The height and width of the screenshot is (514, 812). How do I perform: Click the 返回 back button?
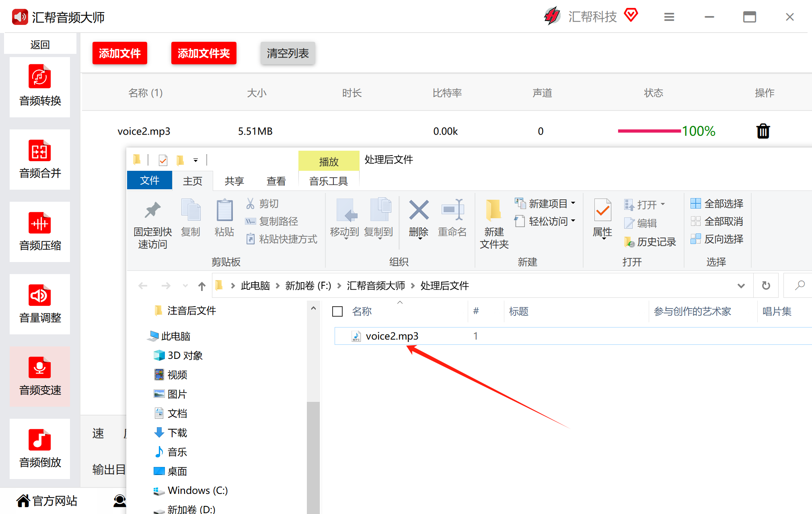[40, 44]
